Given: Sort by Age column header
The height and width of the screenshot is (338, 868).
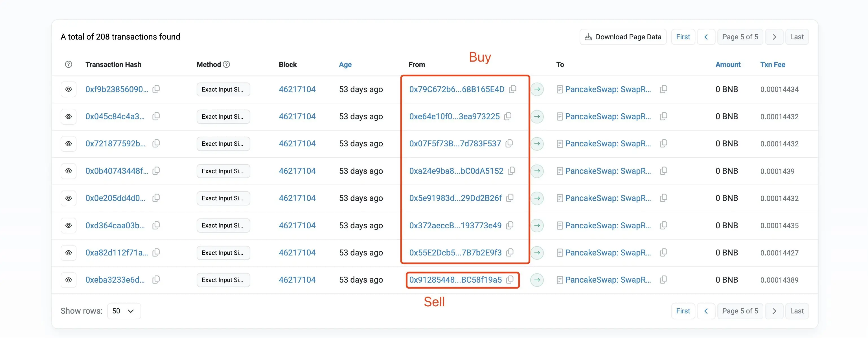Looking at the screenshot, I should (x=345, y=64).
